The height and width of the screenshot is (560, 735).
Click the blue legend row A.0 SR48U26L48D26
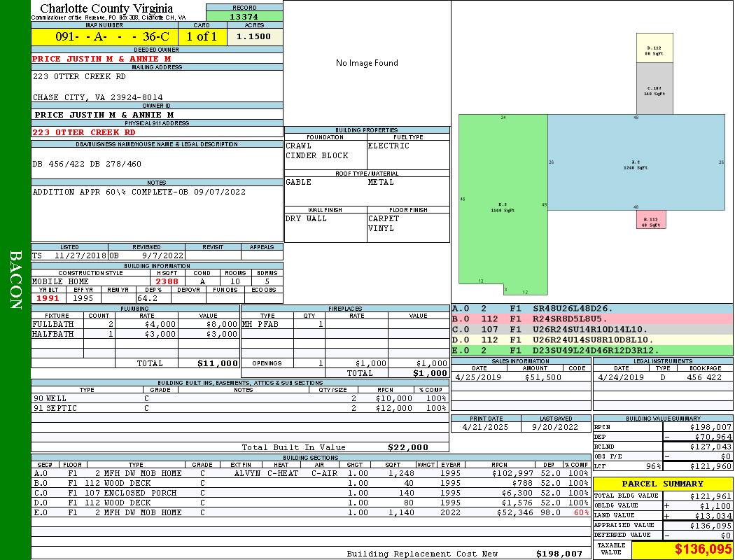592,309
